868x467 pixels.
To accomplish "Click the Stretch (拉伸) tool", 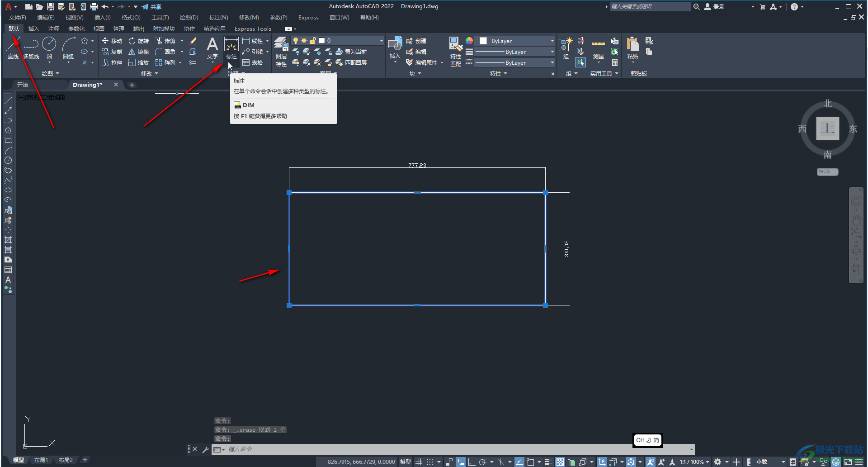I will [112, 62].
